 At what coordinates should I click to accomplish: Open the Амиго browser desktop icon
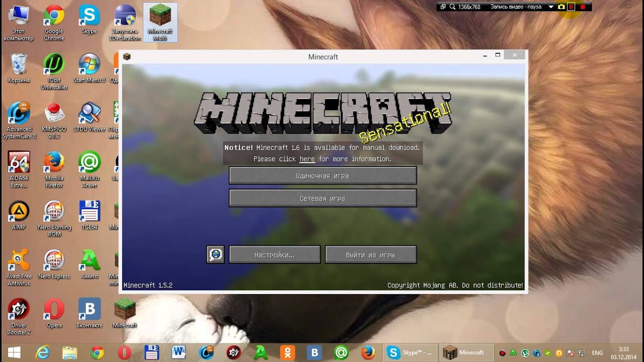click(x=89, y=264)
